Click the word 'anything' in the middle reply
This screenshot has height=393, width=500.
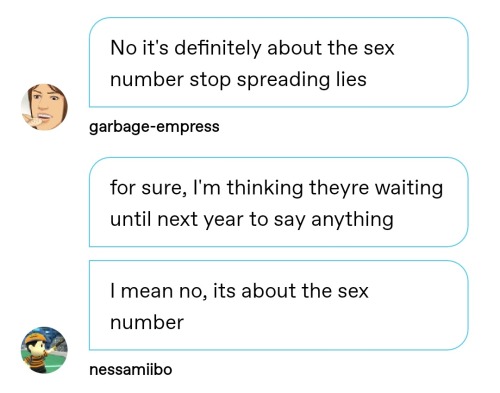(352, 220)
